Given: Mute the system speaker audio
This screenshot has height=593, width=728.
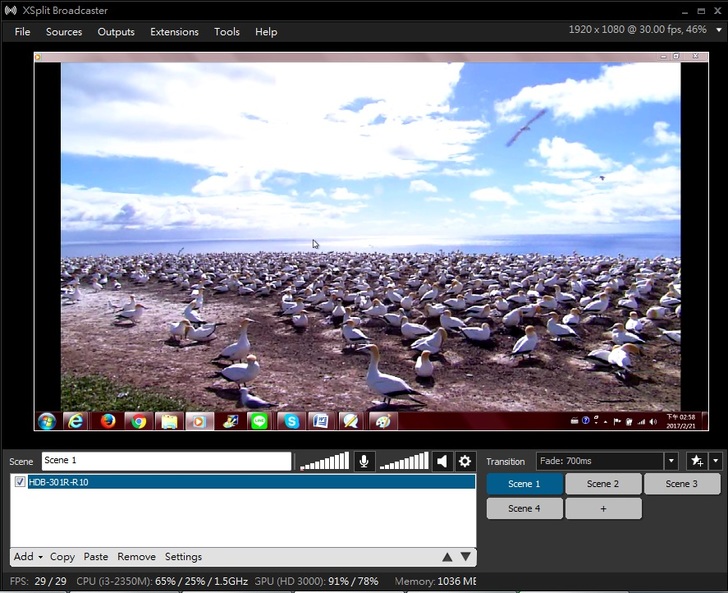Looking at the screenshot, I should [x=442, y=461].
